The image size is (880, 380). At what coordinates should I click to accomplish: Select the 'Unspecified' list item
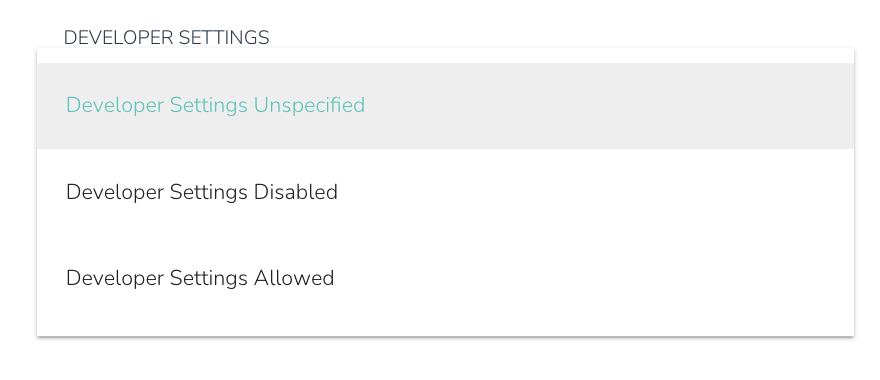click(445, 106)
